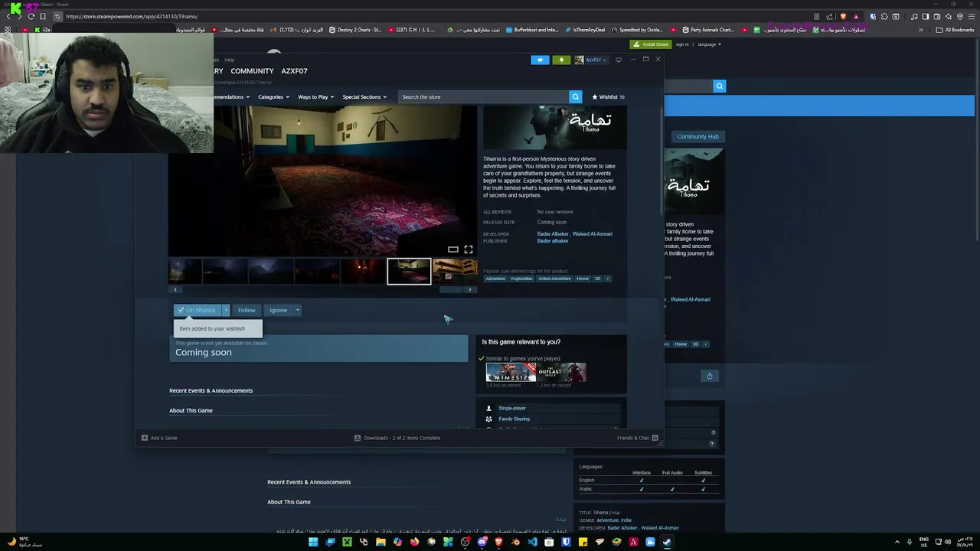Click the Brave address bar URL
The image size is (980, 551).
132,16
